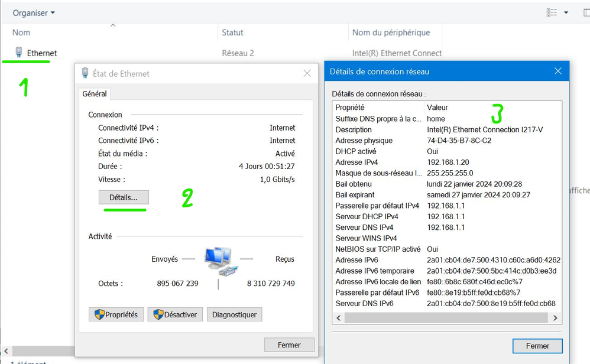590x364 pixels.
Task: Click Fermer in État de Ethernet dialog
Action: point(289,345)
